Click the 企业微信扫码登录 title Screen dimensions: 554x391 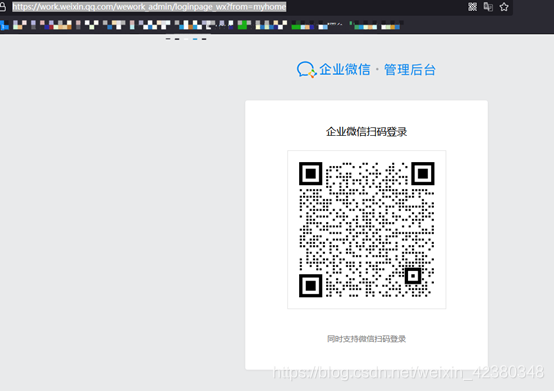tap(366, 132)
